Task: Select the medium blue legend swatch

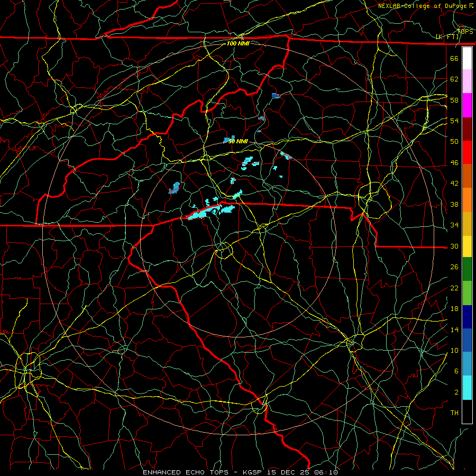Action: point(467,340)
